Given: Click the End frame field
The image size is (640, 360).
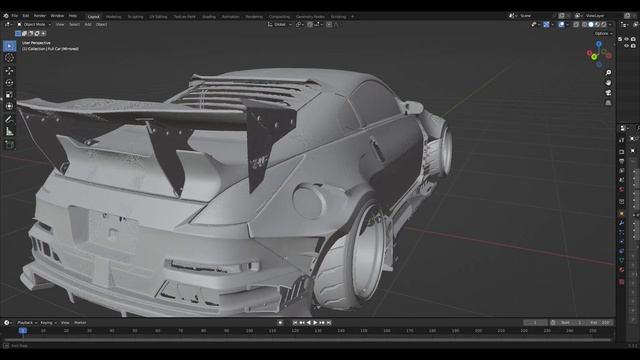Looking at the screenshot, I should pos(601,322).
